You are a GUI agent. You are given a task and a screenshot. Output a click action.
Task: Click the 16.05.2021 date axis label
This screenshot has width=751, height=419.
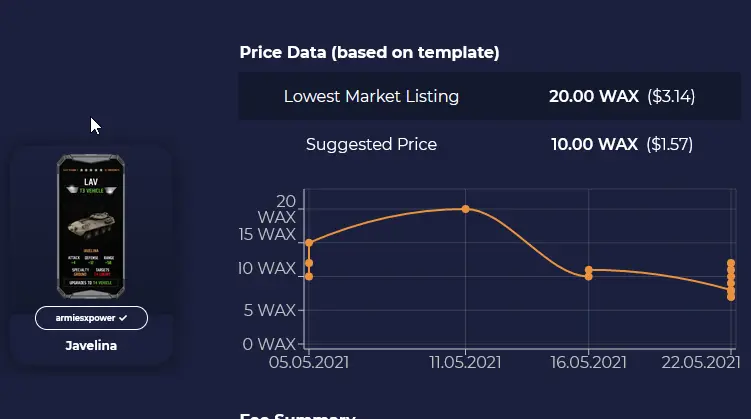588,362
